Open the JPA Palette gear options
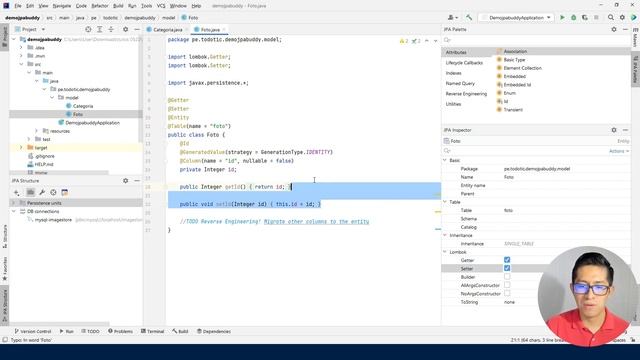This screenshot has height=360, width=640. (614, 29)
